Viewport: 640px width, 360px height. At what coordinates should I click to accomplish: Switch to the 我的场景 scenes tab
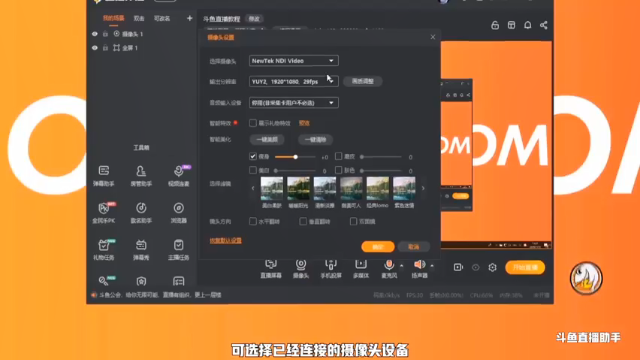point(113,18)
